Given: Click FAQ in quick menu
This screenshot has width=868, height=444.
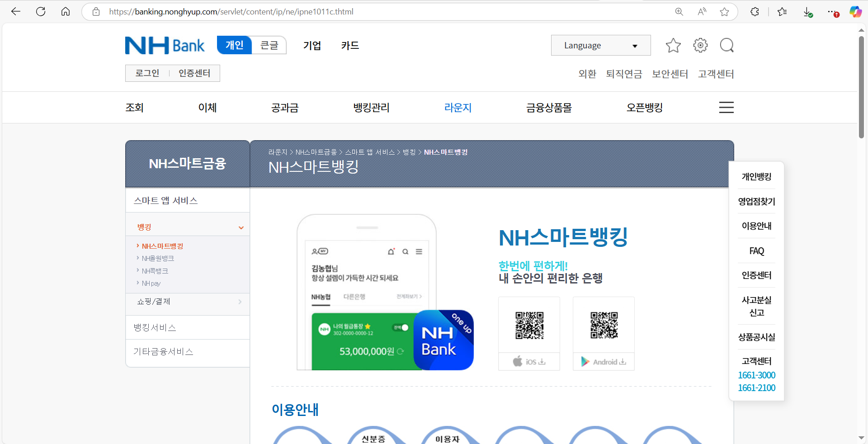Looking at the screenshot, I should 756,250.
